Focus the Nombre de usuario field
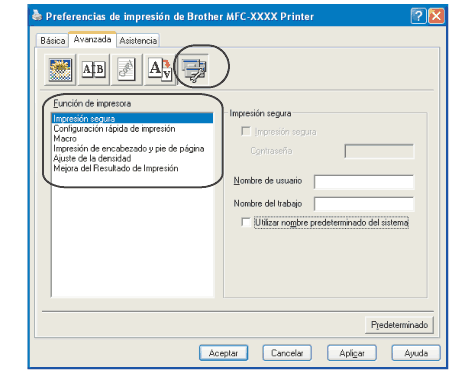 click(x=364, y=182)
